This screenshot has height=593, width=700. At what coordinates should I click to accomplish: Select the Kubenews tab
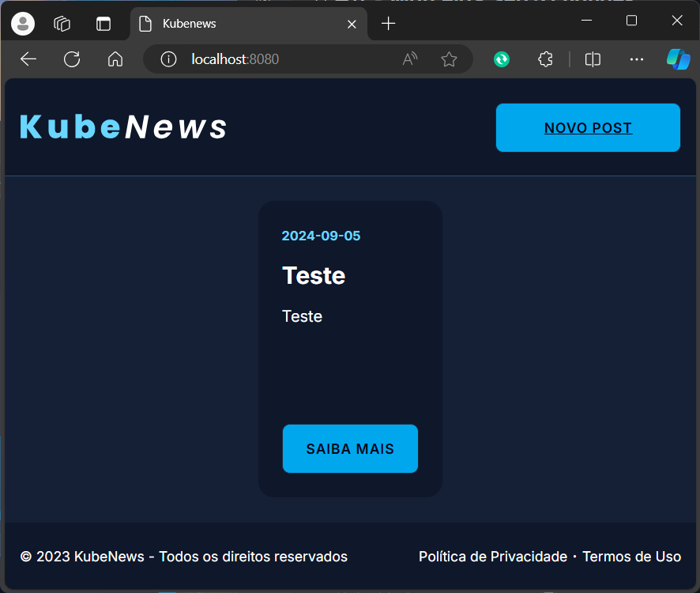[x=237, y=24]
